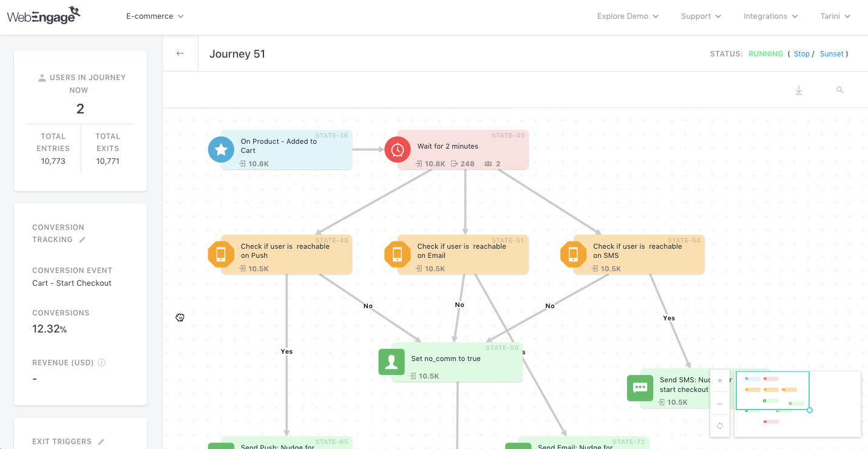
Task: Download the journey using download icon
Action: (799, 90)
